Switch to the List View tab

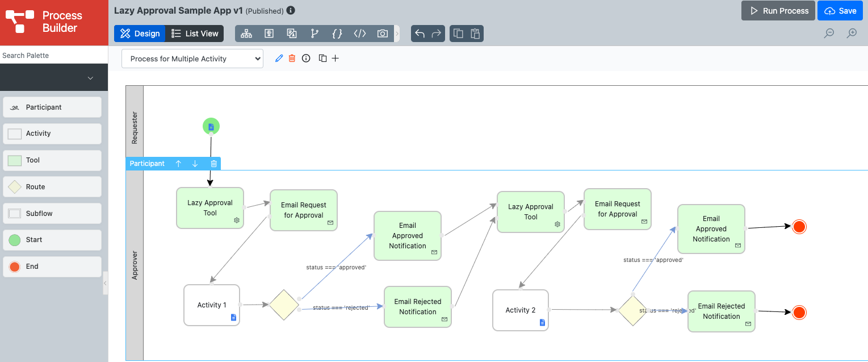(x=195, y=34)
